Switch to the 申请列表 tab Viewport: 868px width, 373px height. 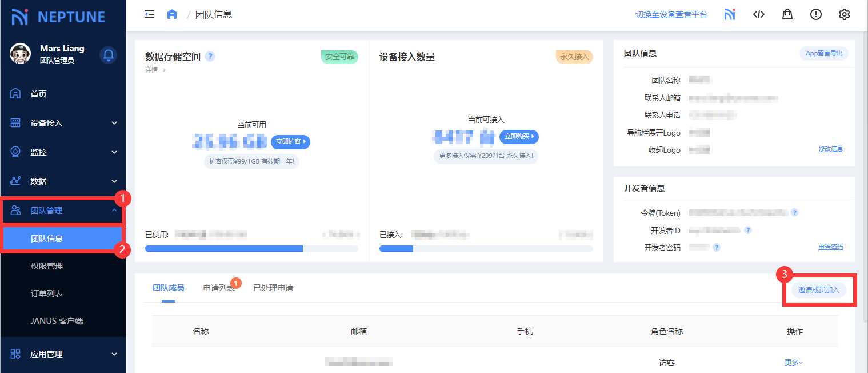tap(219, 288)
